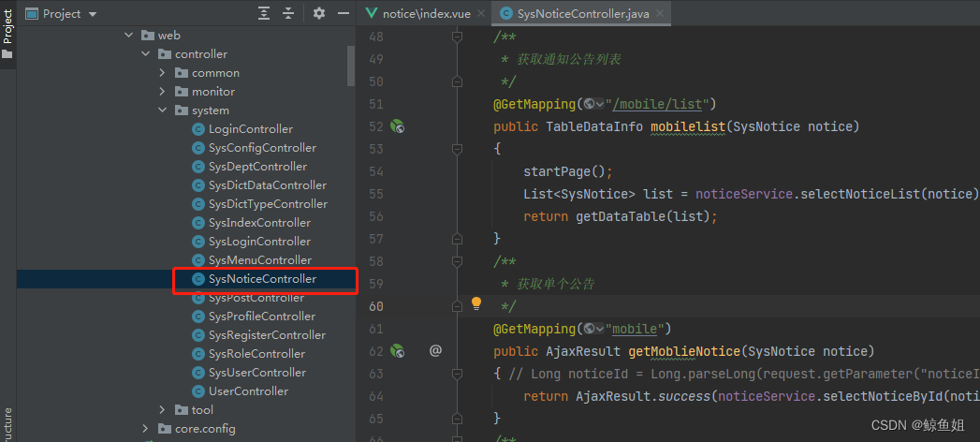This screenshot has height=442, width=980.
Task: Close the notice\index.vue tab
Action: (x=479, y=14)
